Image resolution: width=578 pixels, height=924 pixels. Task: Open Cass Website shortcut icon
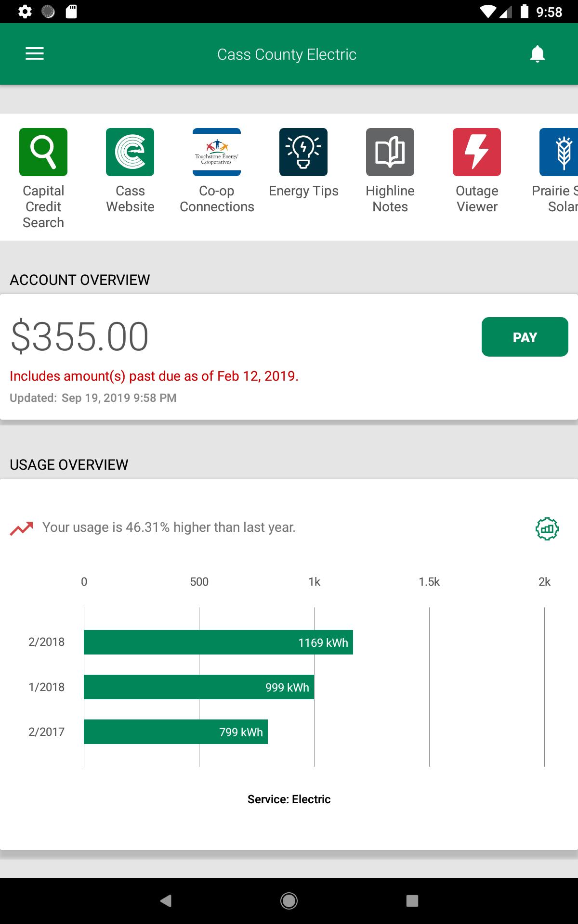click(130, 152)
